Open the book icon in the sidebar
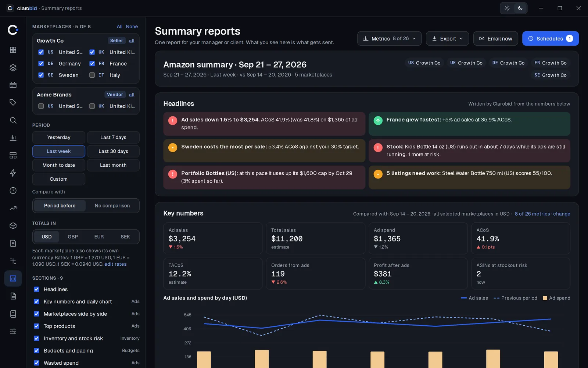Image resolution: width=588 pixels, height=368 pixels. pyautogui.click(x=13, y=314)
